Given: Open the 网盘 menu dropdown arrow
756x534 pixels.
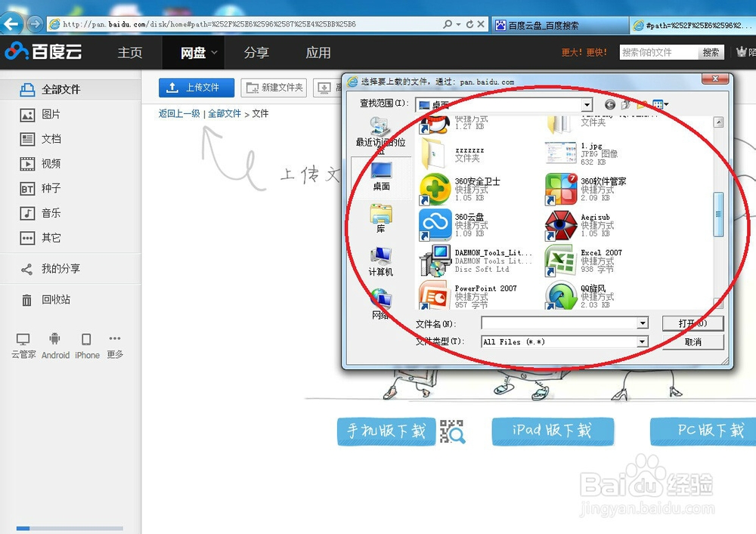Looking at the screenshot, I should coord(214,52).
